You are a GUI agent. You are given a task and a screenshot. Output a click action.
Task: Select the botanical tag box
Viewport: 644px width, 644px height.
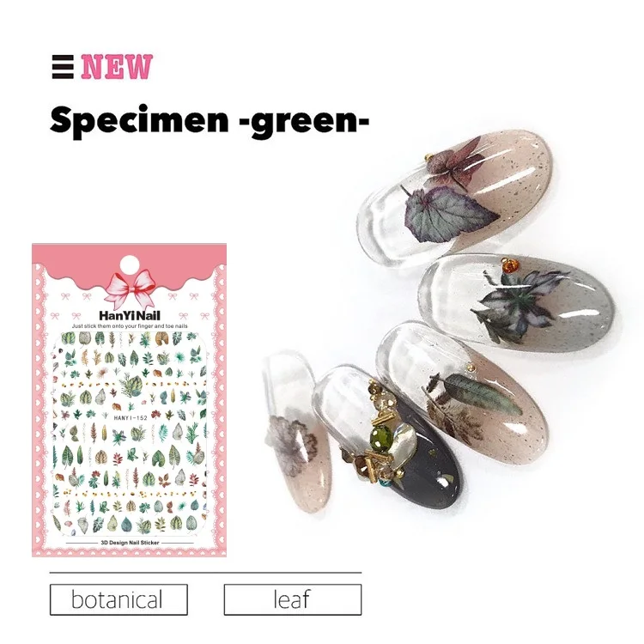pos(118,599)
